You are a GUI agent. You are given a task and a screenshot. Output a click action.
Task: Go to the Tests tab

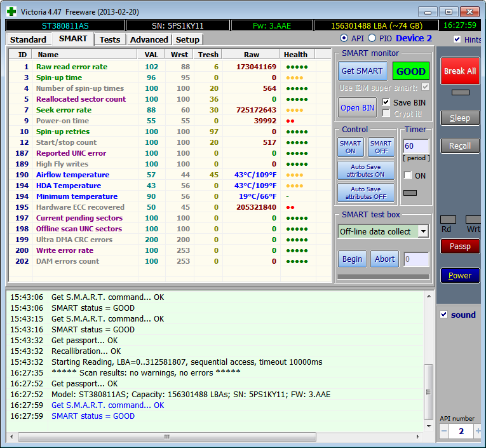[110, 39]
